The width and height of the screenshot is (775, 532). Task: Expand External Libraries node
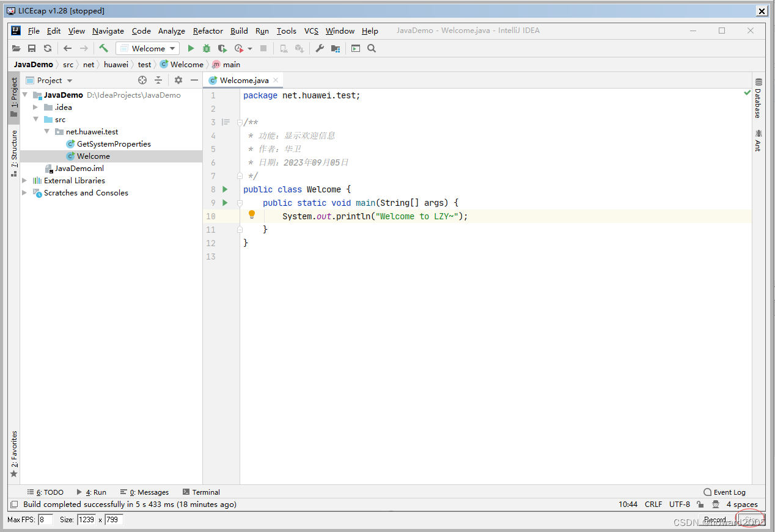(25, 180)
